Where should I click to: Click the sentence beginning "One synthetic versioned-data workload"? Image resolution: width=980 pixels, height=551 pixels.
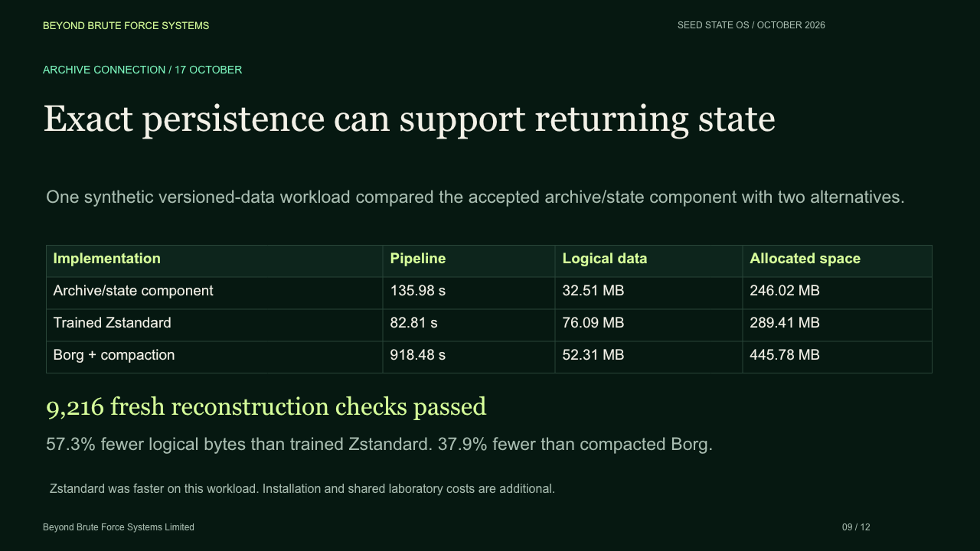(475, 197)
